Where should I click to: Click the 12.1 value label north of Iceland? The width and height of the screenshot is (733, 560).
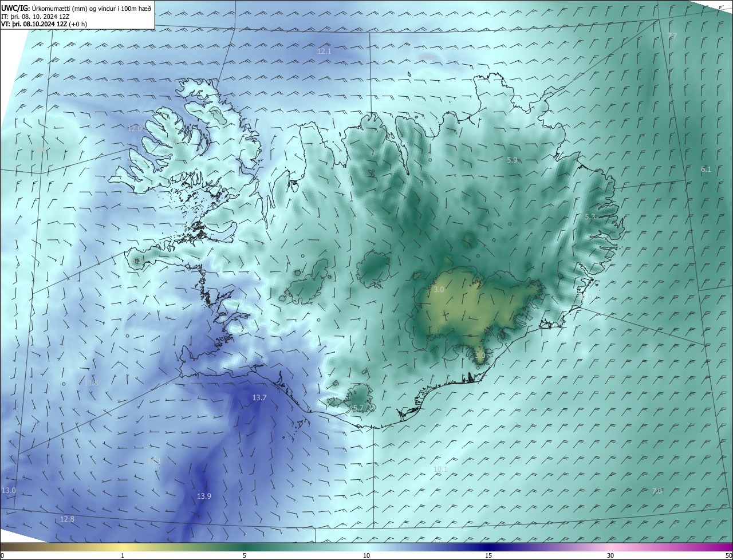(324, 52)
